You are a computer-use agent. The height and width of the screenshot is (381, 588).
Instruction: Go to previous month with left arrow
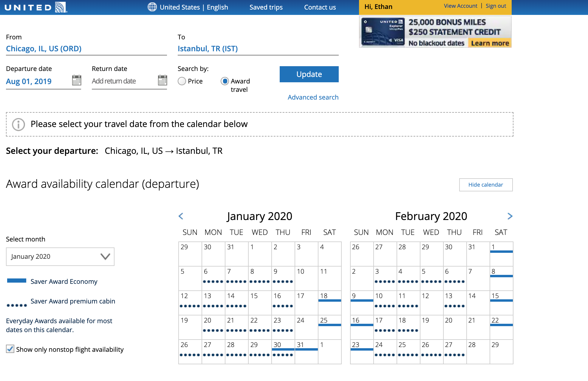pos(181,216)
